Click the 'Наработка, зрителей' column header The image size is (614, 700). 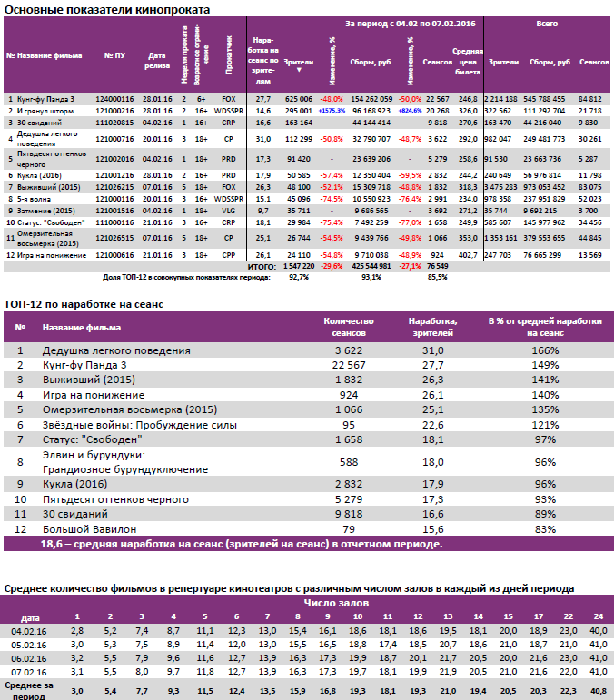coord(433,327)
